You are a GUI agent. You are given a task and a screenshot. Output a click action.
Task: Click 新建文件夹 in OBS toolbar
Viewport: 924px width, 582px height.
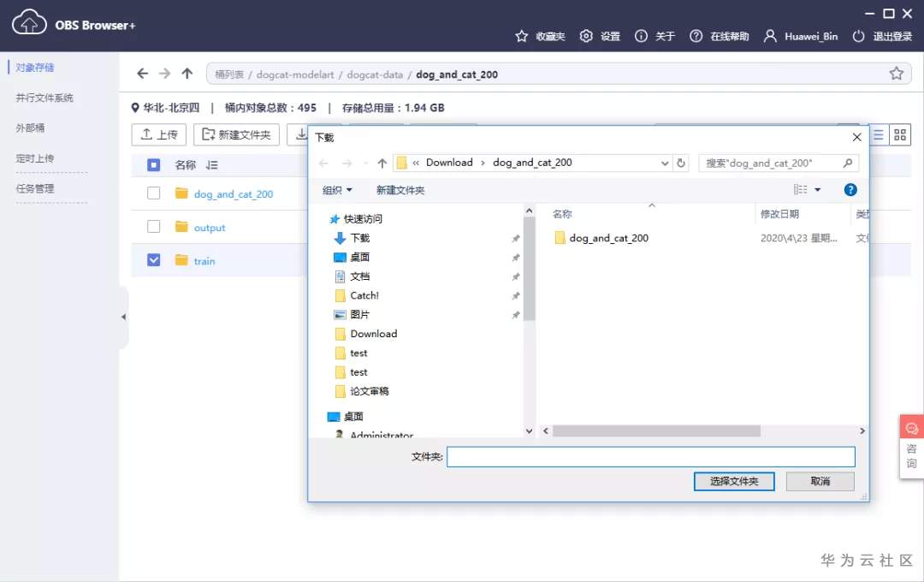point(236,134)
